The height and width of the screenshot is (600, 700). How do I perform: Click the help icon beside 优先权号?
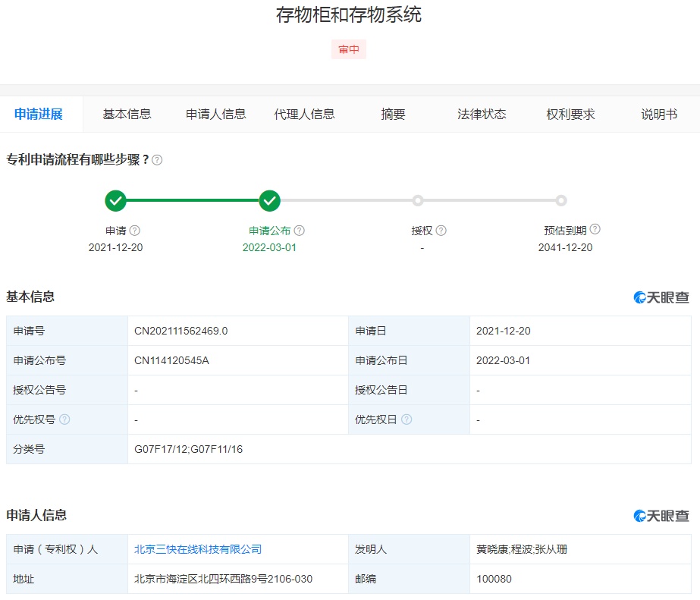(x=64, y=419)
